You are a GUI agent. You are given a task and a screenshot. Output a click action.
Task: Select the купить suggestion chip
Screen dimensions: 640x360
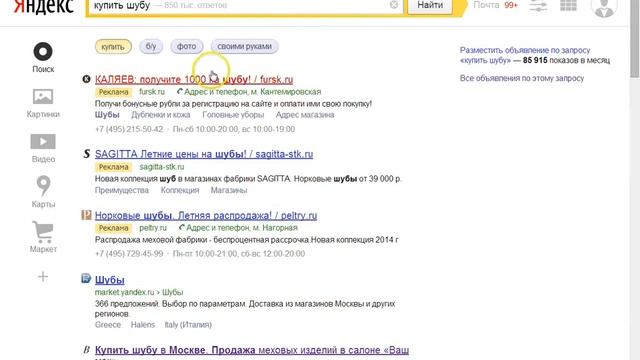click(x=113, y=47)
